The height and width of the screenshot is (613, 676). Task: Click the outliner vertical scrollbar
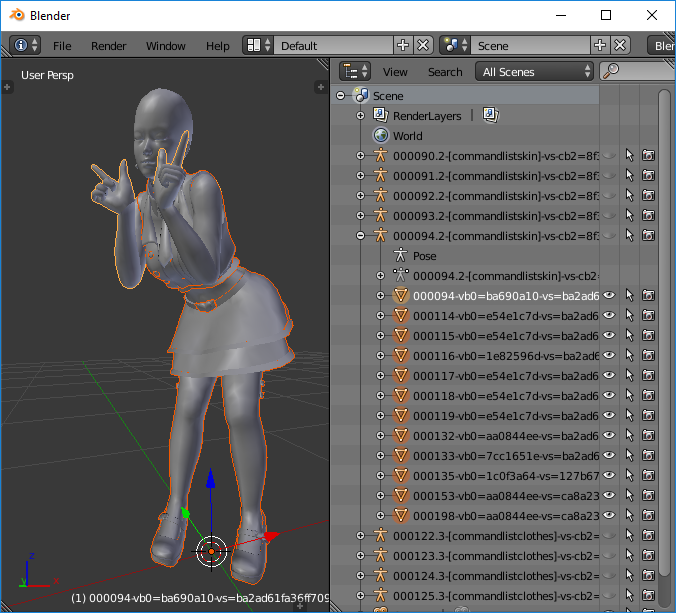click(x=665, y=332)
